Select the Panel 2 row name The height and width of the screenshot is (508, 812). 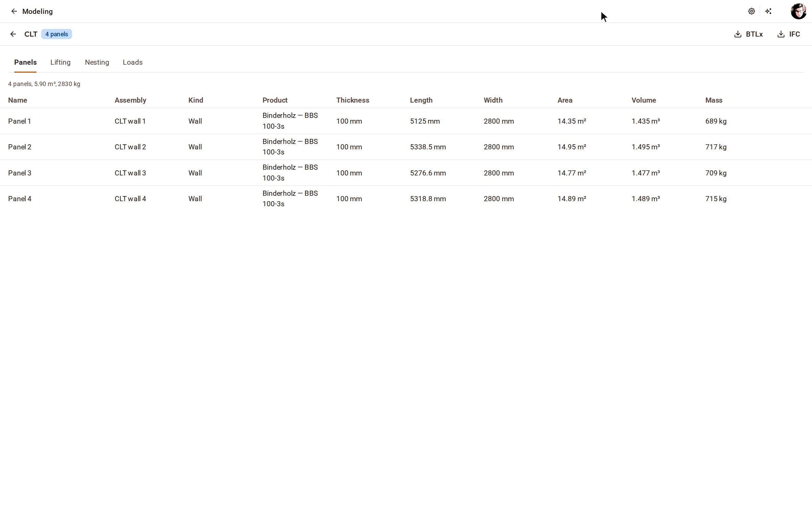point(20,147)
